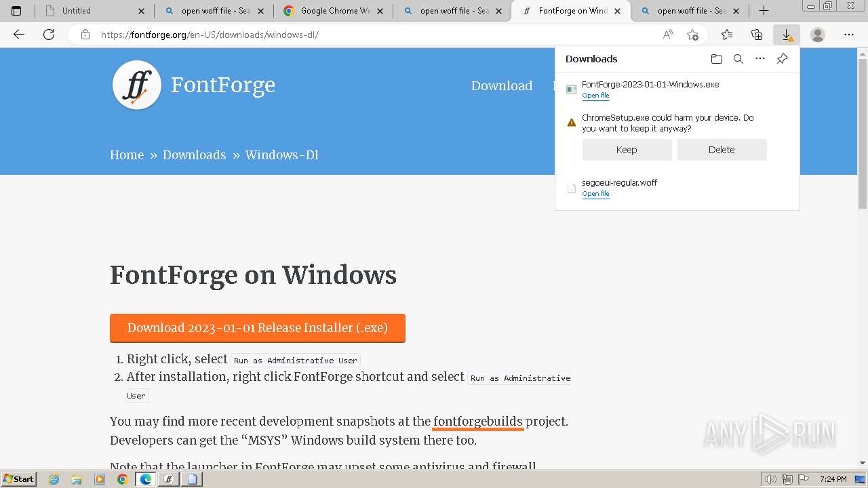Click the network tray icon
Viewport: 868px width, 488px height.
click(787, 479)
